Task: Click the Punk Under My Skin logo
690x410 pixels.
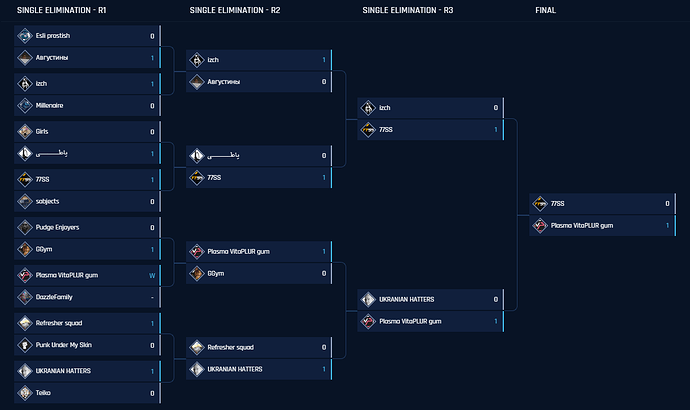Action: click(x=25, y=345)
